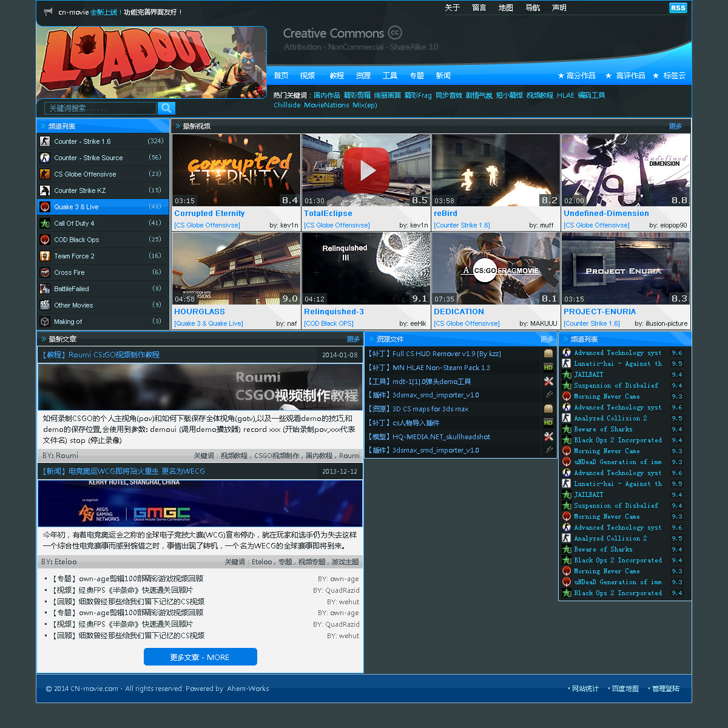Open the 资源 resources tab
The image size is (728, 728).
coord(363,76)
